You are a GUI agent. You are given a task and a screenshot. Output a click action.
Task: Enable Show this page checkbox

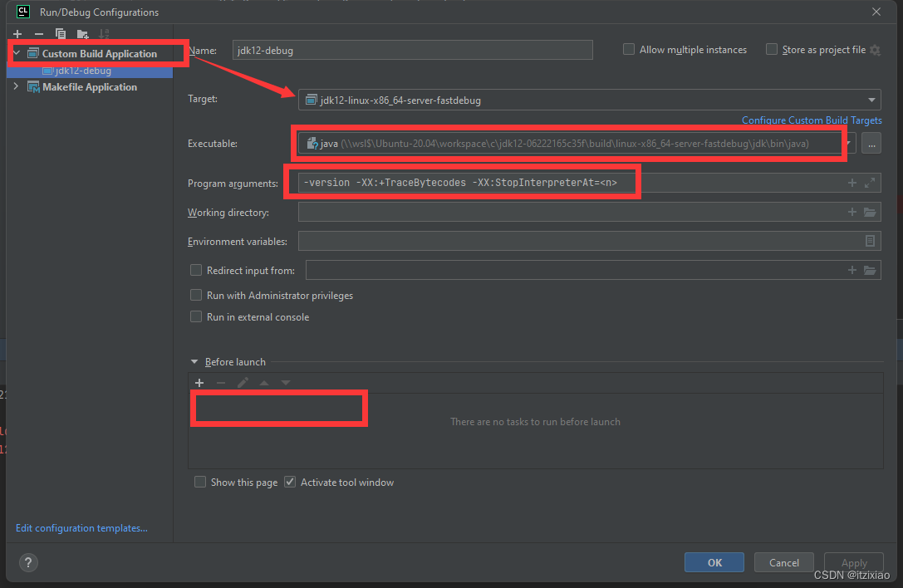pos(200,482)
